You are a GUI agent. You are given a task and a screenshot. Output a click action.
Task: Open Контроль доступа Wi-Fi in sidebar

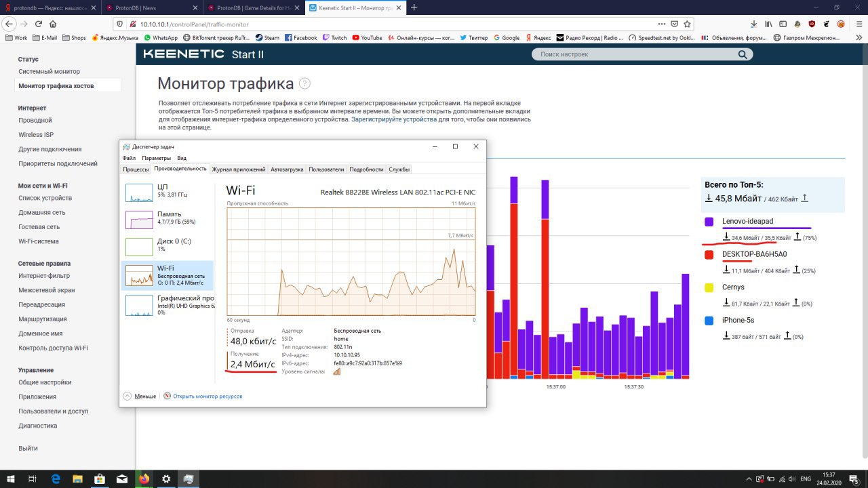53,348
